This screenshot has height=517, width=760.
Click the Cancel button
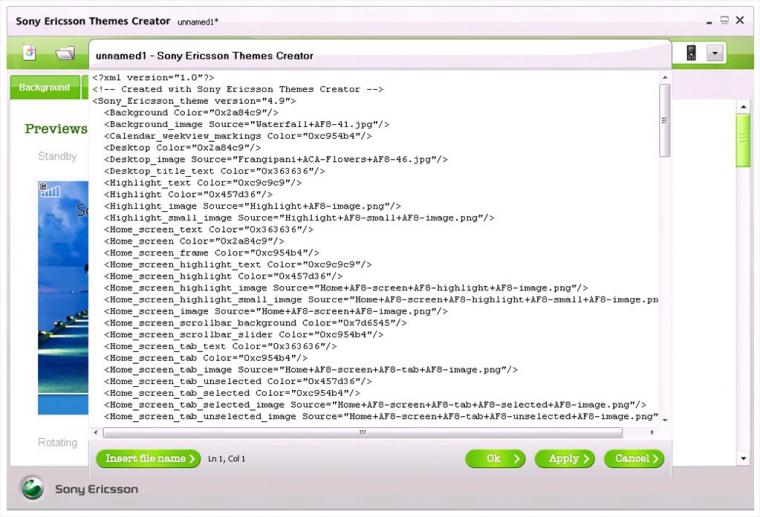[634, 458]
